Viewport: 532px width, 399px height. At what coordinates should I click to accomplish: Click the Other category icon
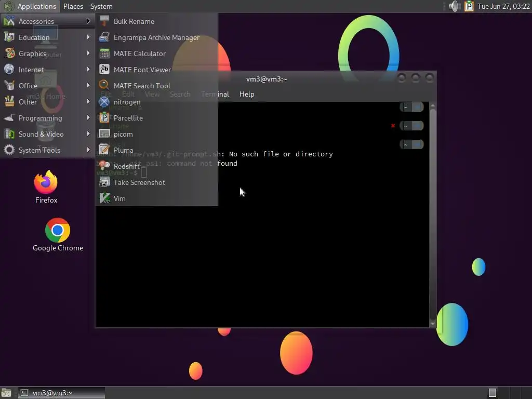[9, 101]
